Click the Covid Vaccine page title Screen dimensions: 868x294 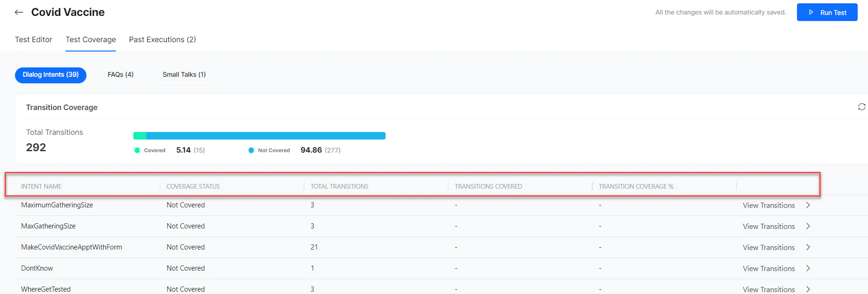pos(68,12)
